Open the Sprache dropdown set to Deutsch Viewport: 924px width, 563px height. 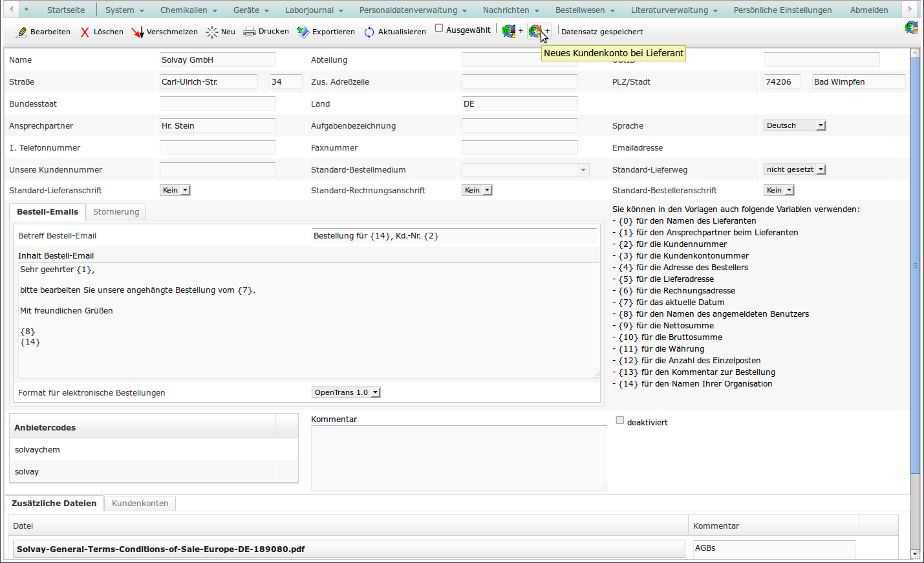pyautogui.click(x=795, y=125)
